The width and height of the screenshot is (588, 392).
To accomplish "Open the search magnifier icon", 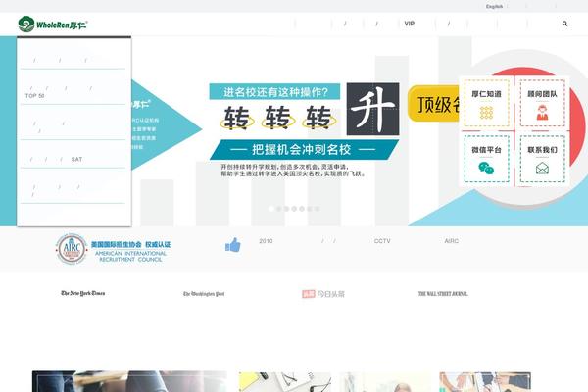I will tap(564, 24).
